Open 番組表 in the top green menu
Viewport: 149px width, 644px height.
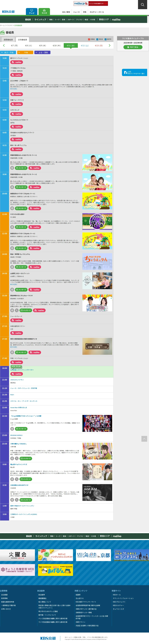28,19
